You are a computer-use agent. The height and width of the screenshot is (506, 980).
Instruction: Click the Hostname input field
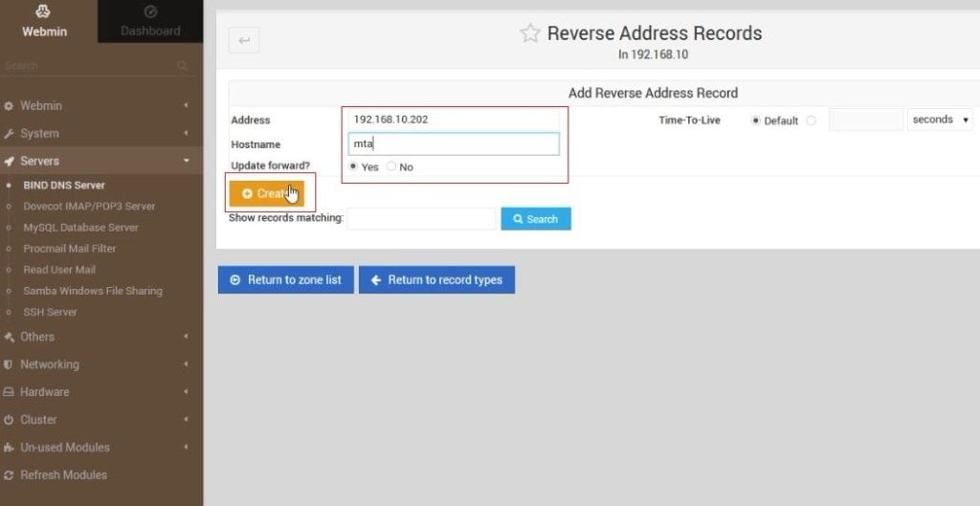[454, 143]
